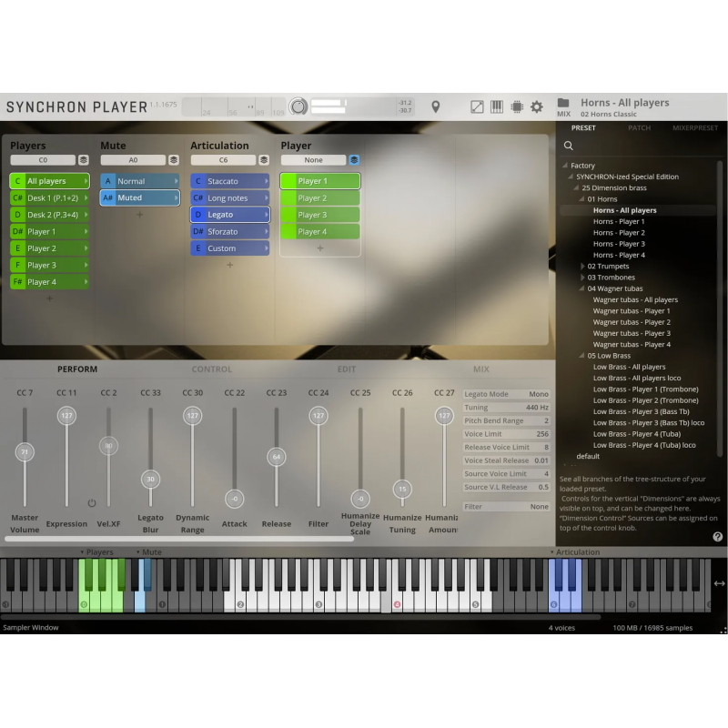Click the window scaling icon in the toolbar

[476, 106]
